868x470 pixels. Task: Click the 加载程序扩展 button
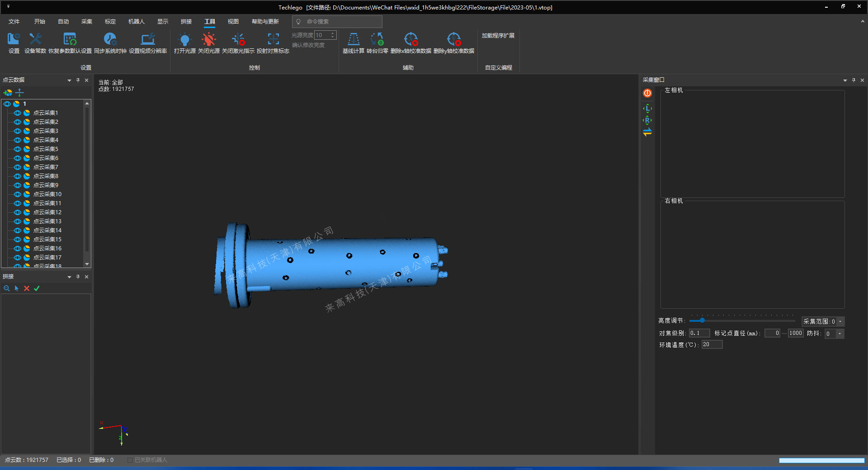click(498, 36)
